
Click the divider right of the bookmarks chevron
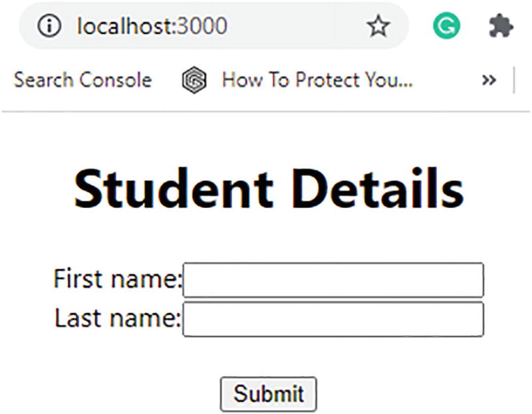pyautogui.click(x=515, y=80)
